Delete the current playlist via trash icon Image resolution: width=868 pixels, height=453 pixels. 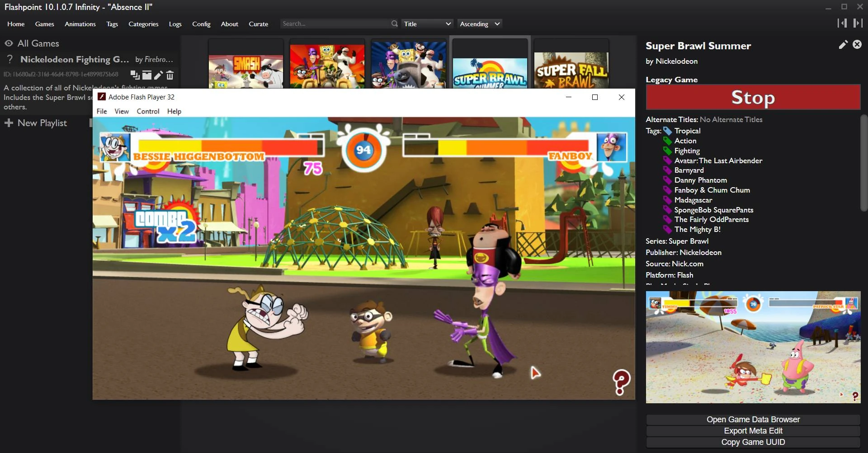click(x=170, y=75)
